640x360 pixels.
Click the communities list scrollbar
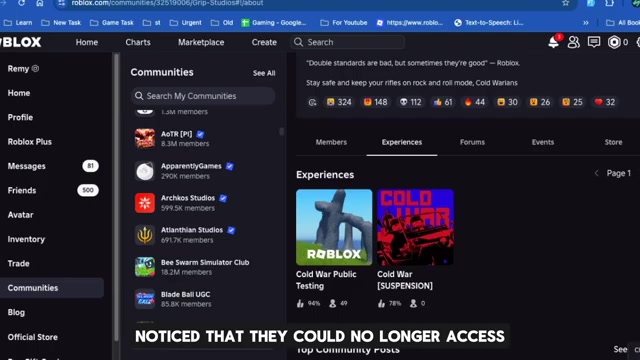pos(281,131)
